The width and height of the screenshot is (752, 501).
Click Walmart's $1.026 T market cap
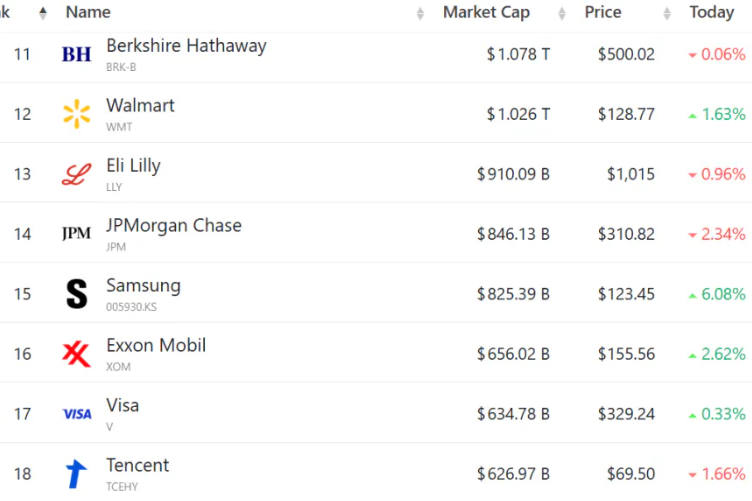point(518,114)
